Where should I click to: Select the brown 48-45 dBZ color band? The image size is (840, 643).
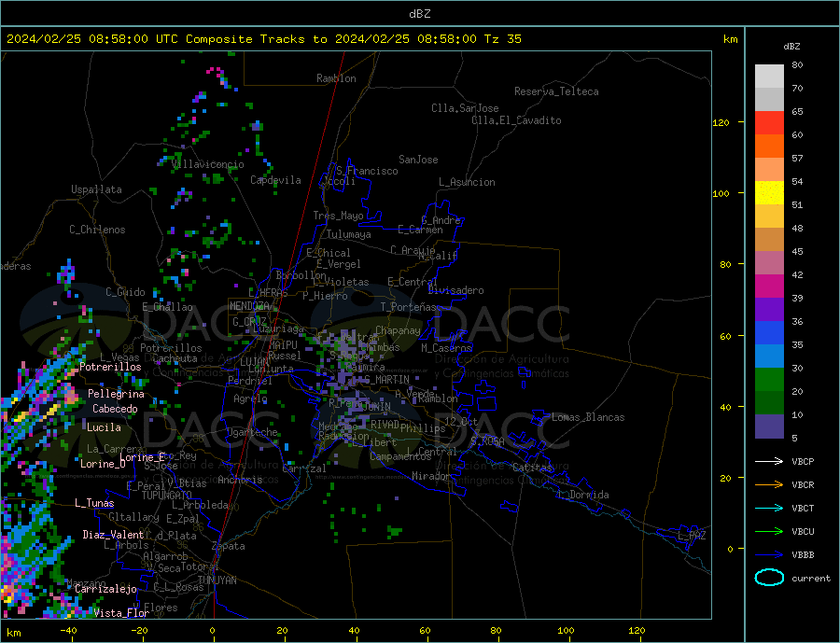769,240
